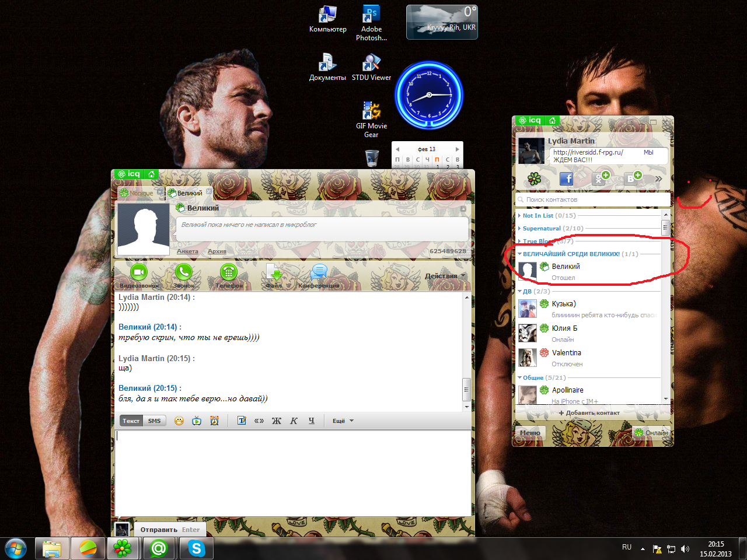Open the Меню button in contact list
The image size is (747, 560).
pyautogui.click(x=530, y=433)
